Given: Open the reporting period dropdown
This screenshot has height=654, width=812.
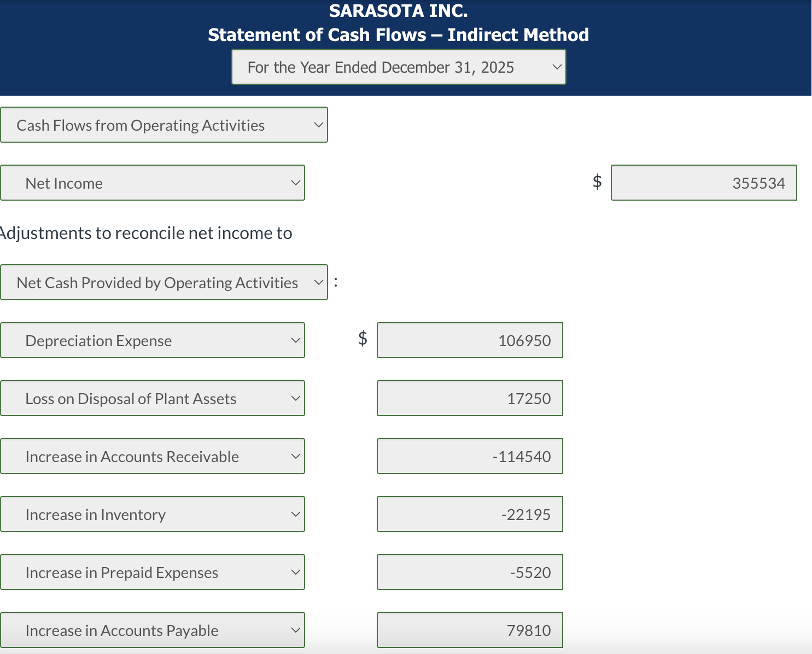Looking at the screenshot, I should pos(399,67).
